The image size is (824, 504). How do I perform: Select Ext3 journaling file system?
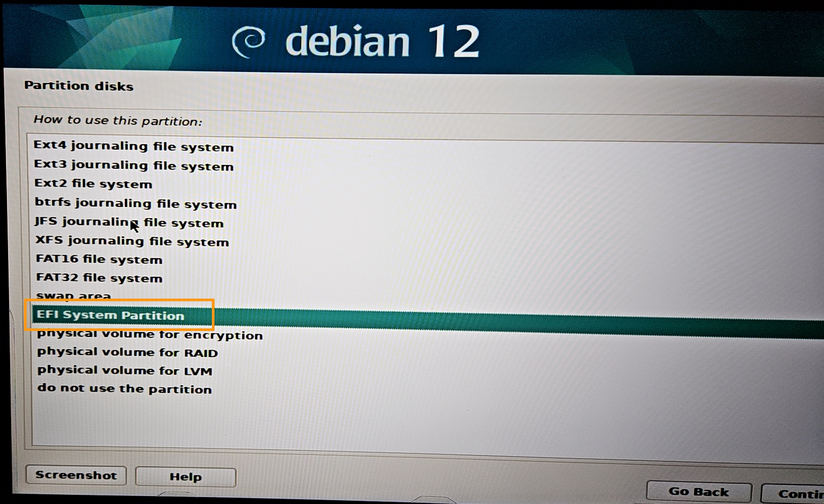click(x=134, y=166)
